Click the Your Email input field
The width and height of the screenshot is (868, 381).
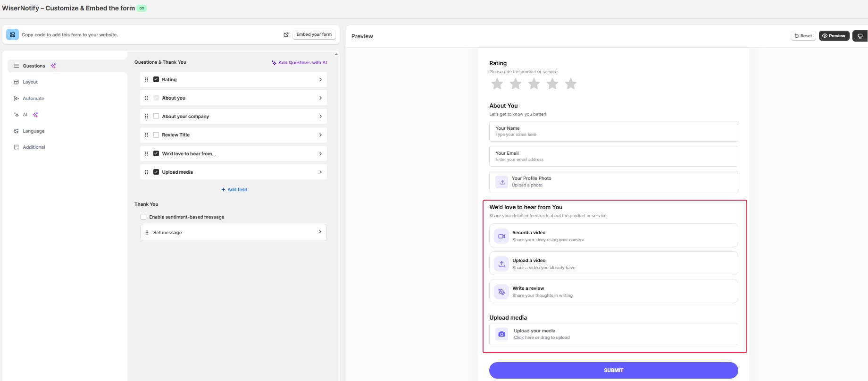coord(613,156)
